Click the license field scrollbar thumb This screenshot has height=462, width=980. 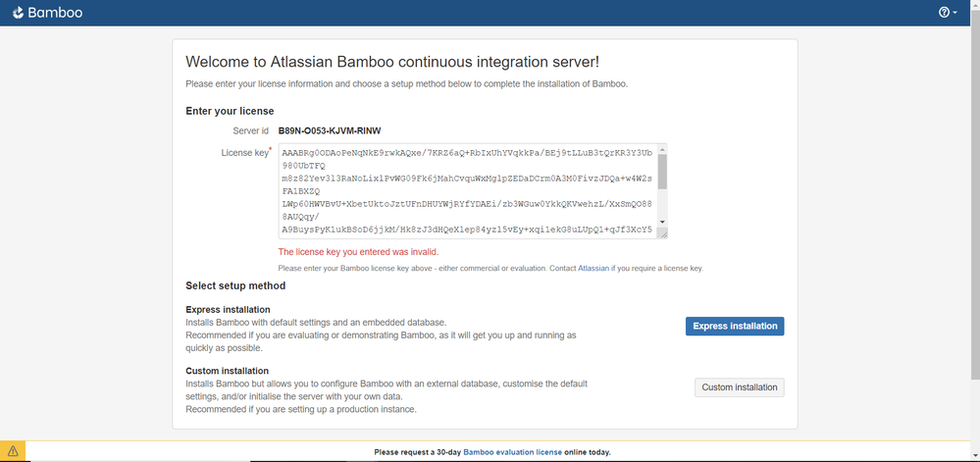pyautogui.click(x=662, y=172)
